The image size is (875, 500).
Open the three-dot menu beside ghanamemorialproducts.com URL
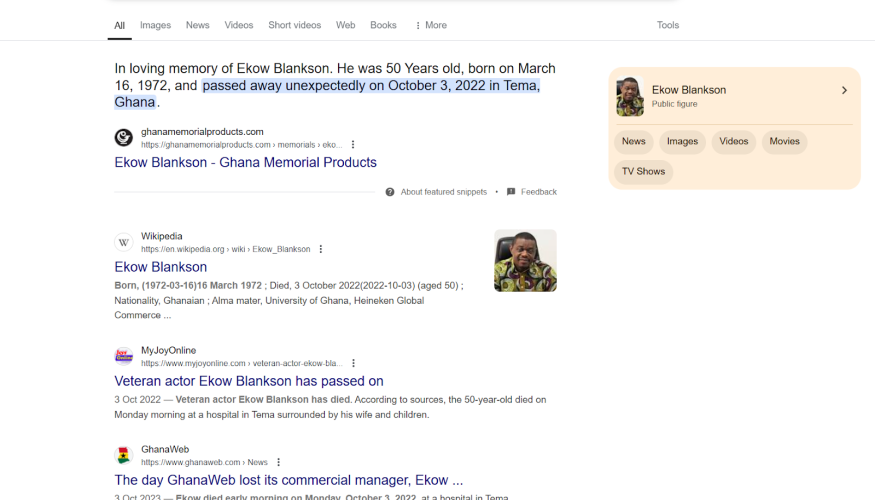pos(353,145)
